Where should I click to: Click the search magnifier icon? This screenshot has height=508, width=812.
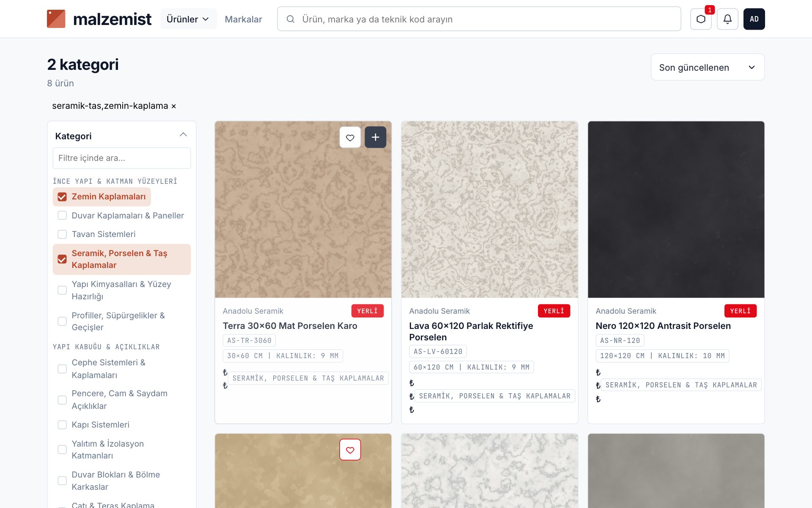291,19
